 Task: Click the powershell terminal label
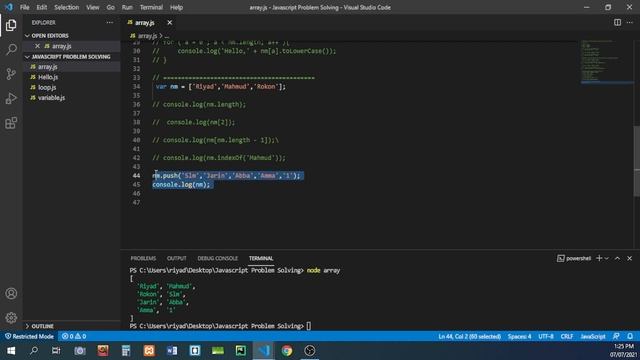(574, 258)
